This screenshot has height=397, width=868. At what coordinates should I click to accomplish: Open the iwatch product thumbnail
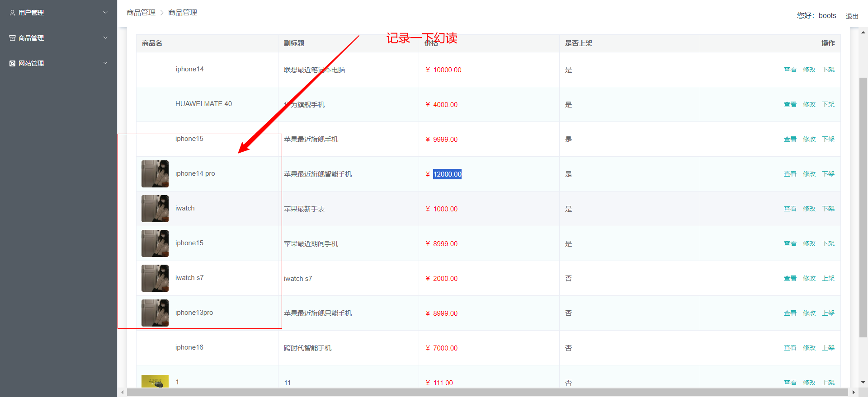click(x=155, y=209)
